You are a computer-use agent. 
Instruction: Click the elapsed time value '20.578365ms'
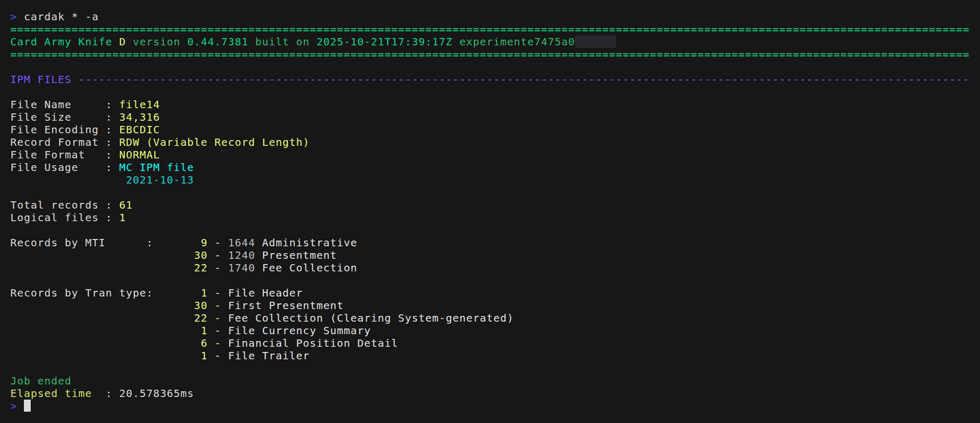[x=156, y=394]
